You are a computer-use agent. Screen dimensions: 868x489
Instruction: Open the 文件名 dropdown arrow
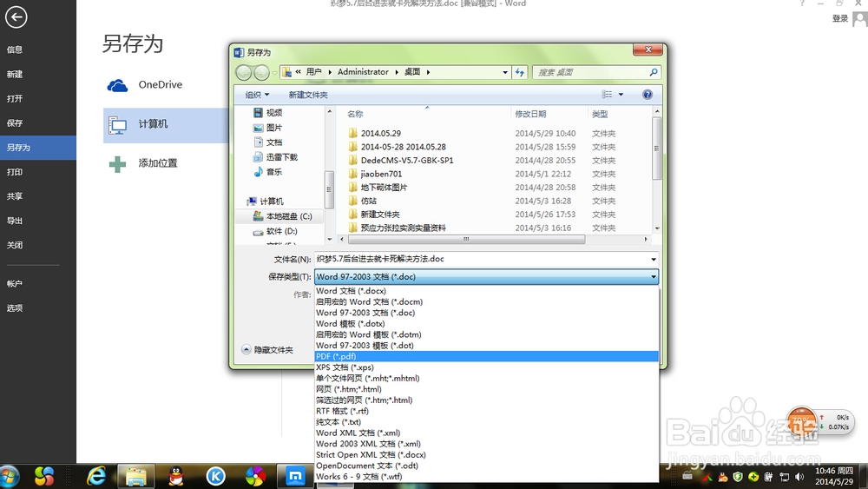654,259
